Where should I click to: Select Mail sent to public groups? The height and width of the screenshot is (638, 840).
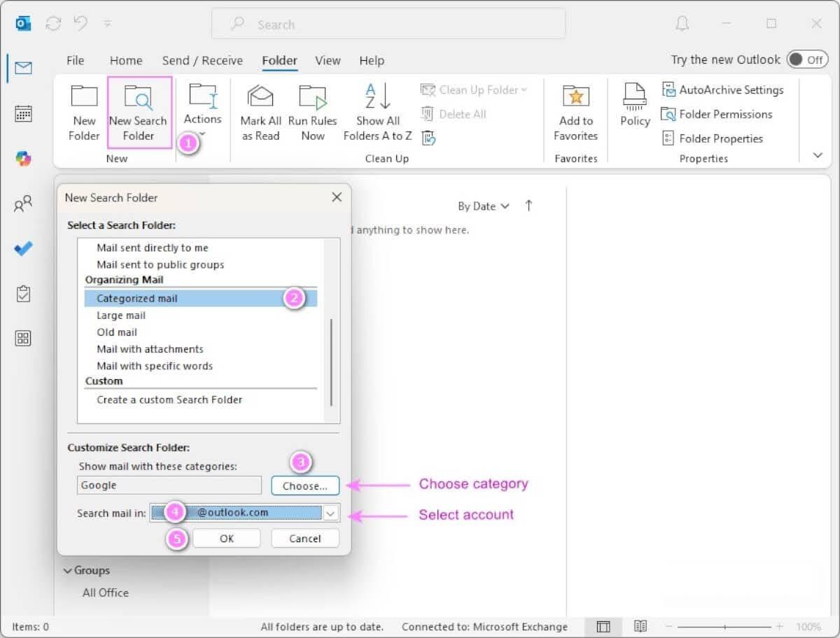click(199, 264)
